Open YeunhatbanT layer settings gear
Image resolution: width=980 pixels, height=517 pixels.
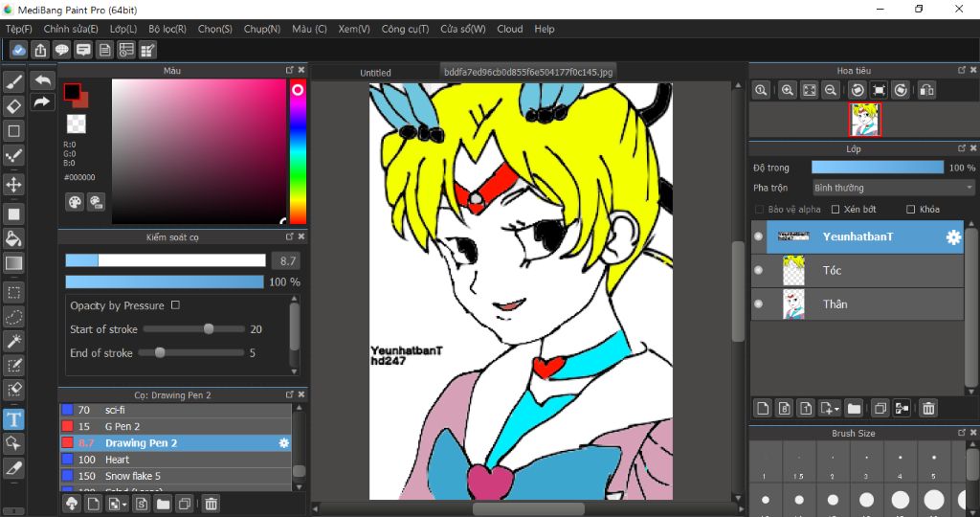(953, 236)
